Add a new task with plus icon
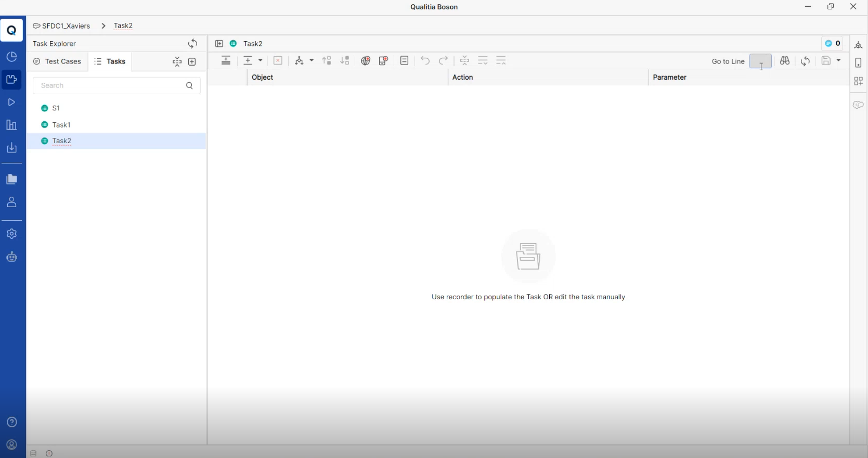Image resolution: width=868 pixels, height=458 pixels. [192, 62]
